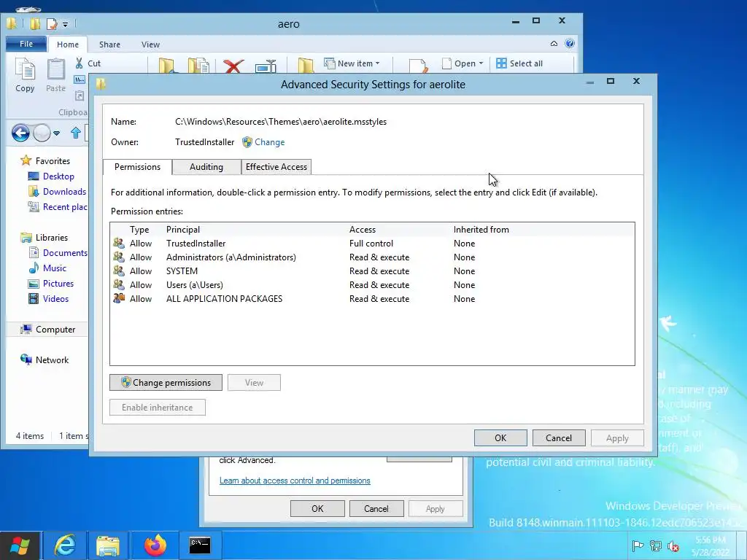This screenshot has height=560, width=747.
Task: Click taskbar clock showing 5:56 PM
Action: click(711, 545)
